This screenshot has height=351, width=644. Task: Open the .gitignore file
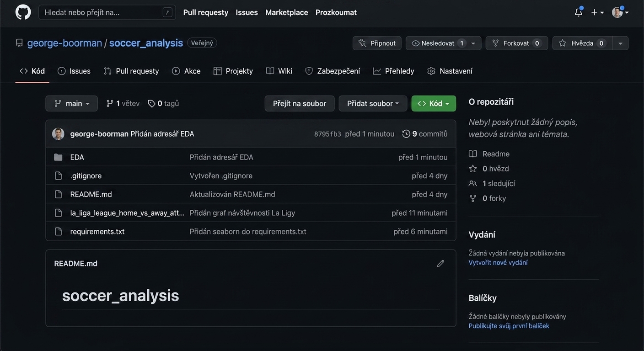tap(86, 176)
